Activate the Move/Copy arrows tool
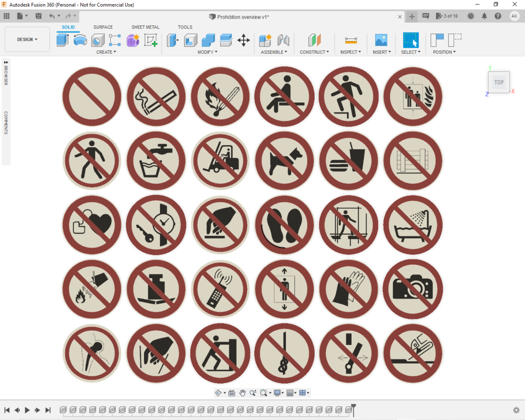This screenshot has width=525, height=420. (x=244, y=40)
